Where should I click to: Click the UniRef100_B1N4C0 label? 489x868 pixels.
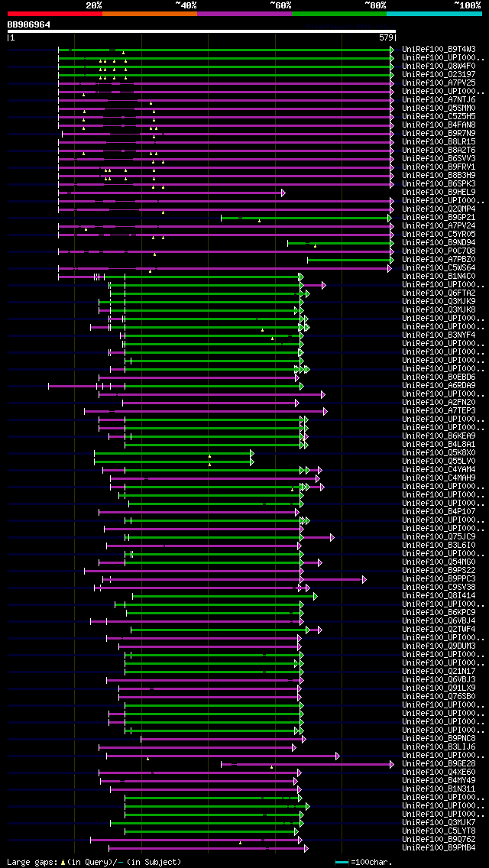(439, 277)
